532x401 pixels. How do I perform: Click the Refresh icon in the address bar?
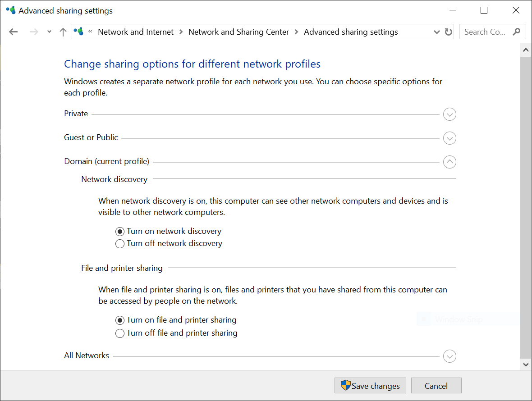point(448,32)
